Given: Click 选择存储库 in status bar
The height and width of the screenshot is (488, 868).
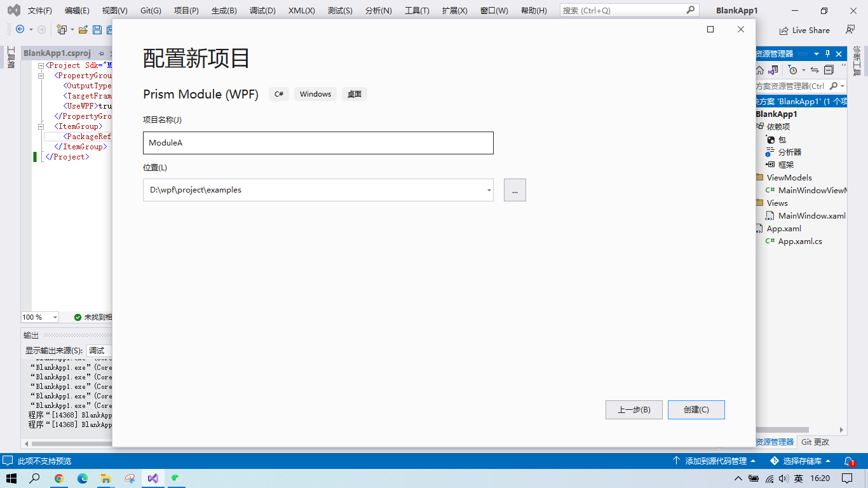Looking at the screenshot, I should (801, 461).
